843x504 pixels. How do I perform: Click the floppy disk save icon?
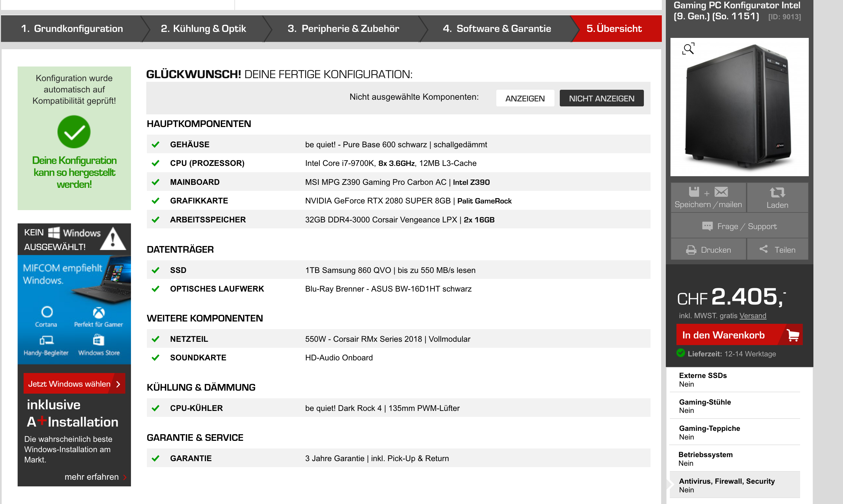pos(694,192)
